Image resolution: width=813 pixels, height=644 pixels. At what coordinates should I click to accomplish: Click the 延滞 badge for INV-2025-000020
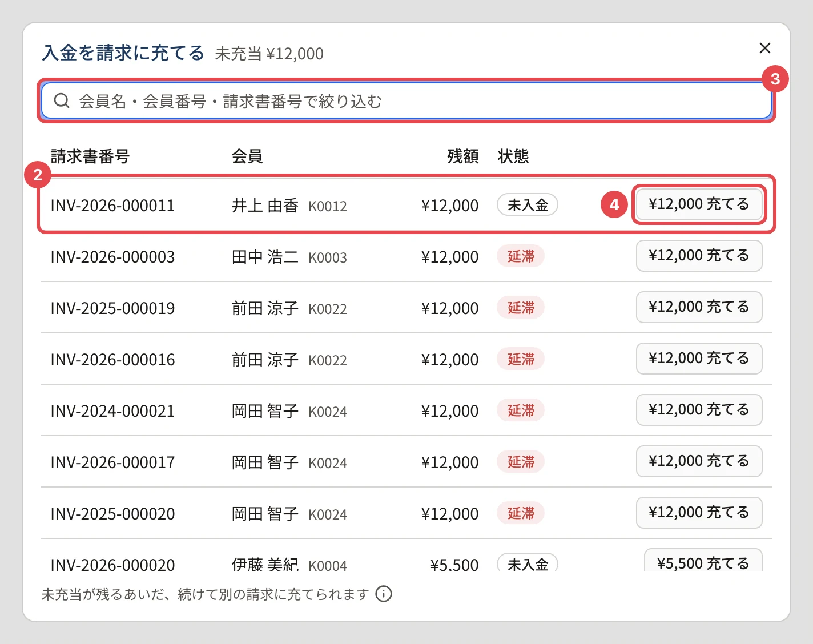point(521,513)
